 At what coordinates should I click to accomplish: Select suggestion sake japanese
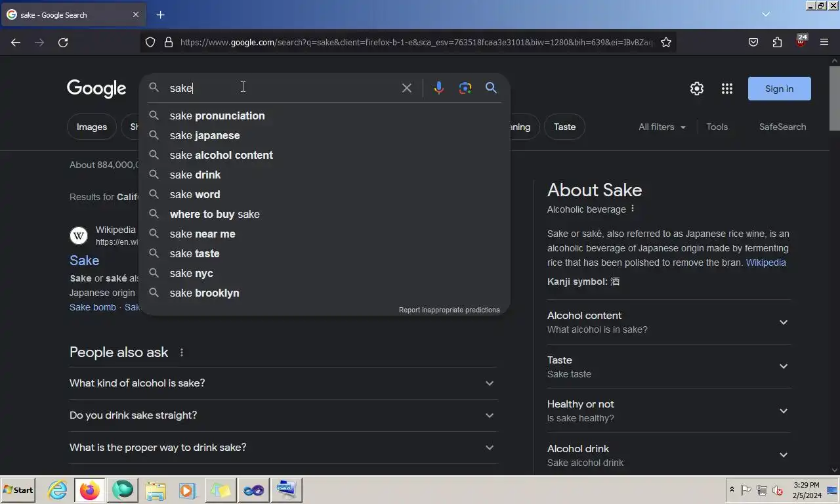pos(324,135)
